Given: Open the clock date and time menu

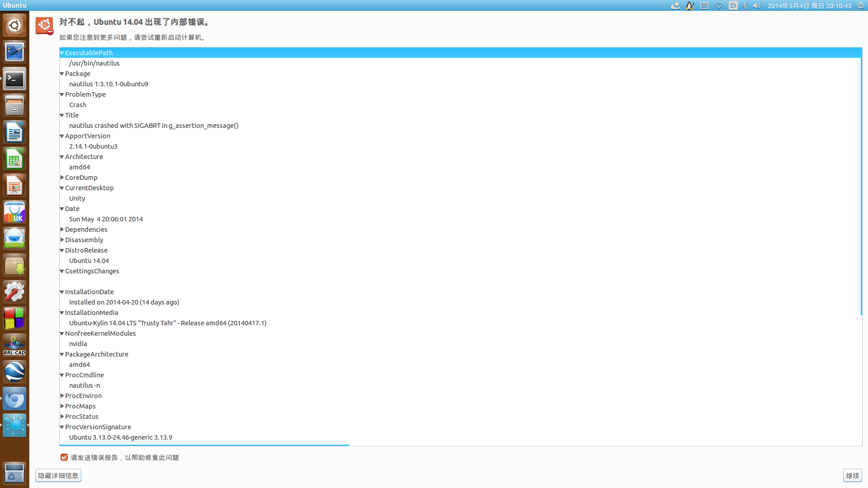Looking at the screenshot, I should 809,5.
